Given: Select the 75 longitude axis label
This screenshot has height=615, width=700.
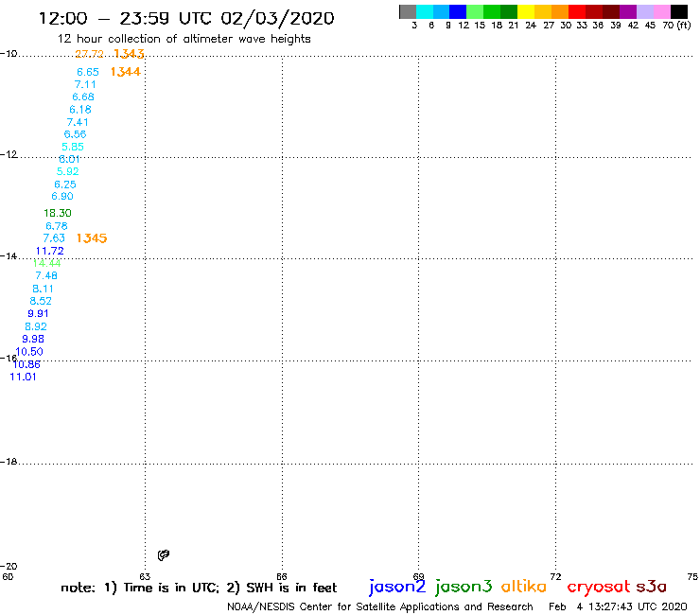Looking at the screenshot, I should [692, 576].
